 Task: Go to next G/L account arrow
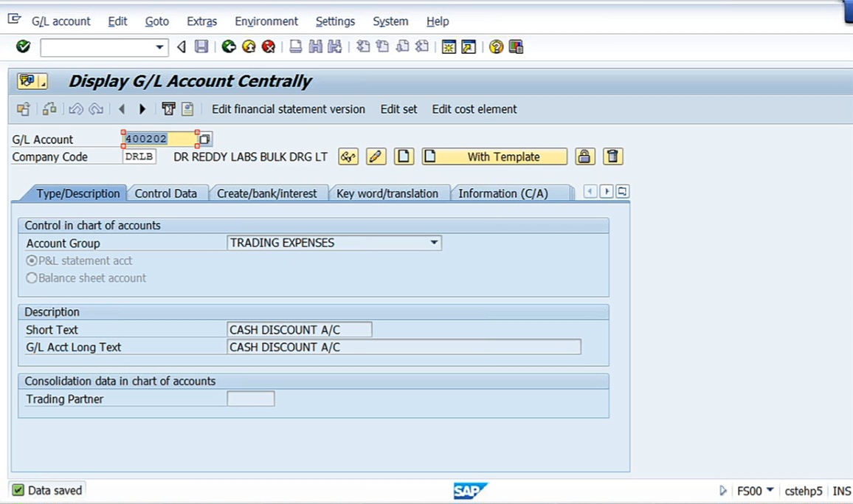(142, 109)
